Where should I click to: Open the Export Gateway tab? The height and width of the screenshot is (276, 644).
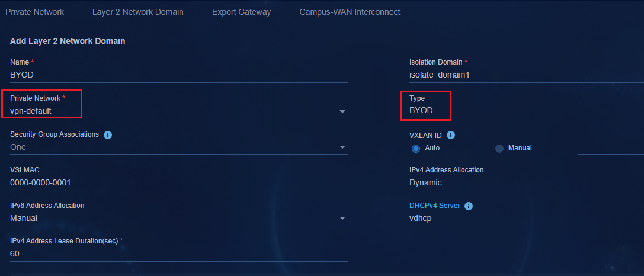(242, 12)
